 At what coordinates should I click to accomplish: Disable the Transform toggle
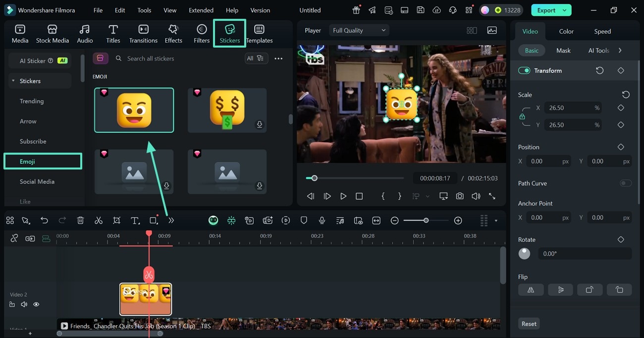(x=524, y=70)
